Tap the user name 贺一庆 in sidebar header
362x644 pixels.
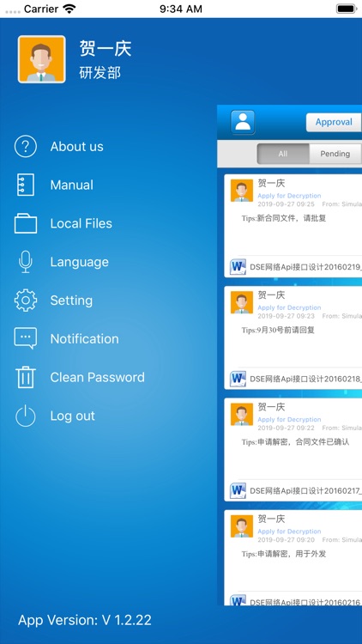click(106, 49)
